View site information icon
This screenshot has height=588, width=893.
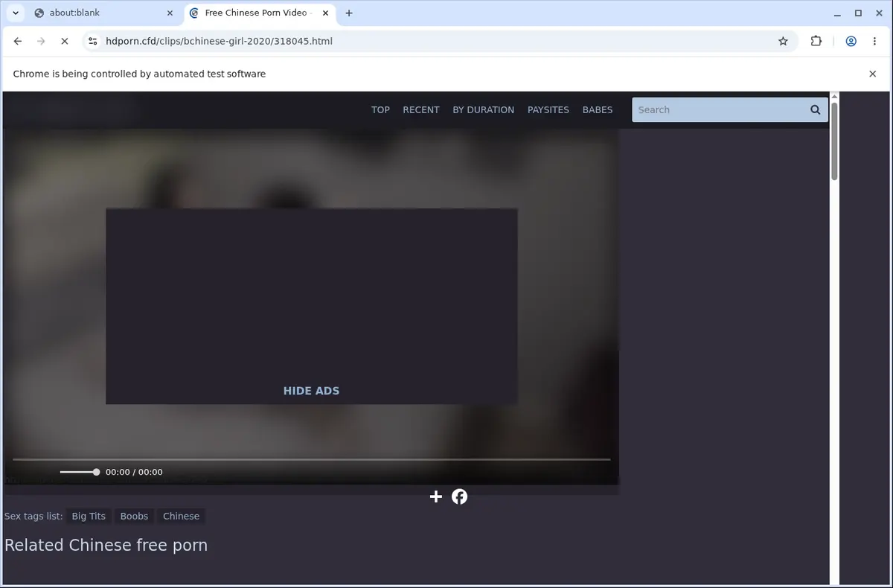pyautogui.click(x=92, y=41)
